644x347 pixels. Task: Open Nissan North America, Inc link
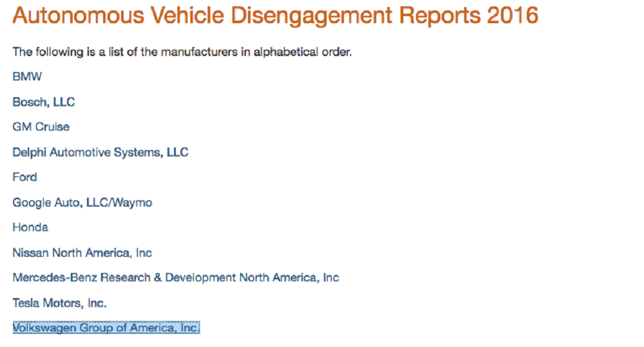[x=82, y=253]
